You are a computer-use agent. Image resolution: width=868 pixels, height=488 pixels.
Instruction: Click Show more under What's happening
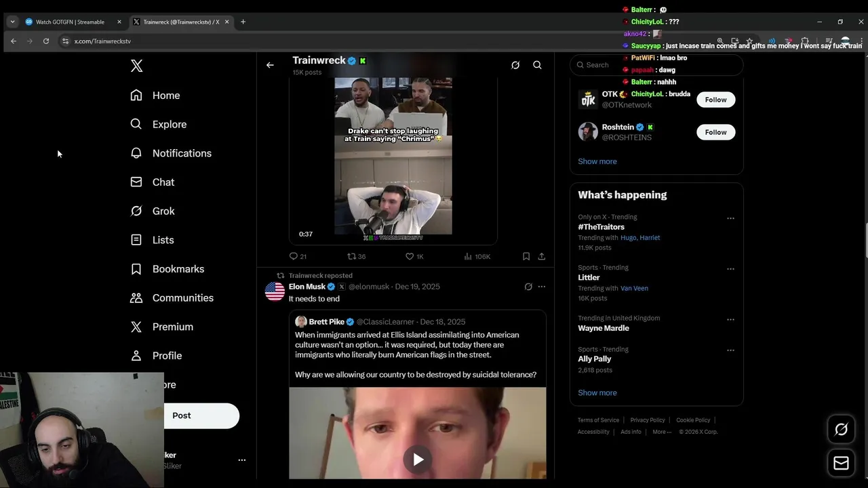[597, 392]
